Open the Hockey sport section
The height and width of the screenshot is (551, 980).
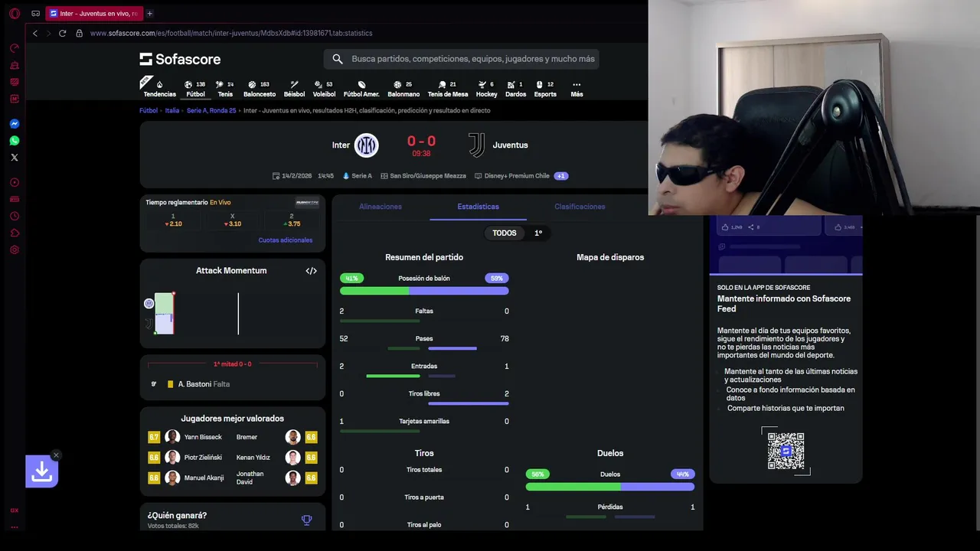[x=486, y=89]
